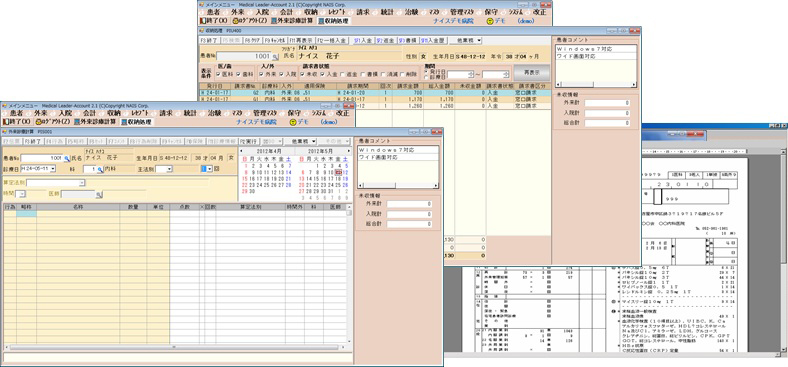
Task: Toggle the 歯科 checkbox in 収納処理 window
Action: 237,74
